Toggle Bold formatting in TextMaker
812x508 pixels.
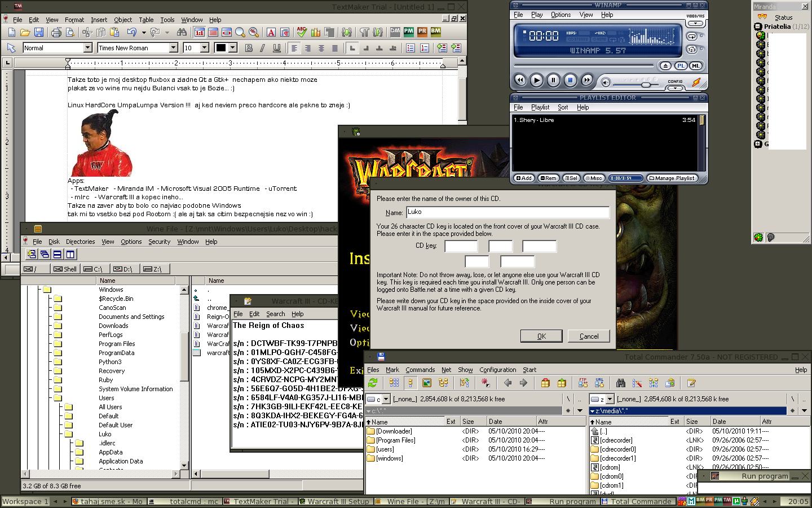(249, 48)
